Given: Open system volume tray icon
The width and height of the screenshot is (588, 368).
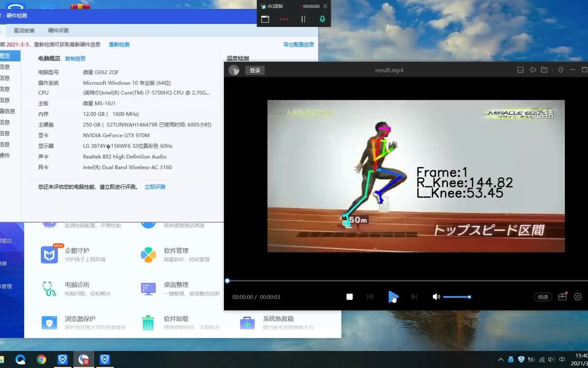Looking at the screenshot, I should 552,359.
